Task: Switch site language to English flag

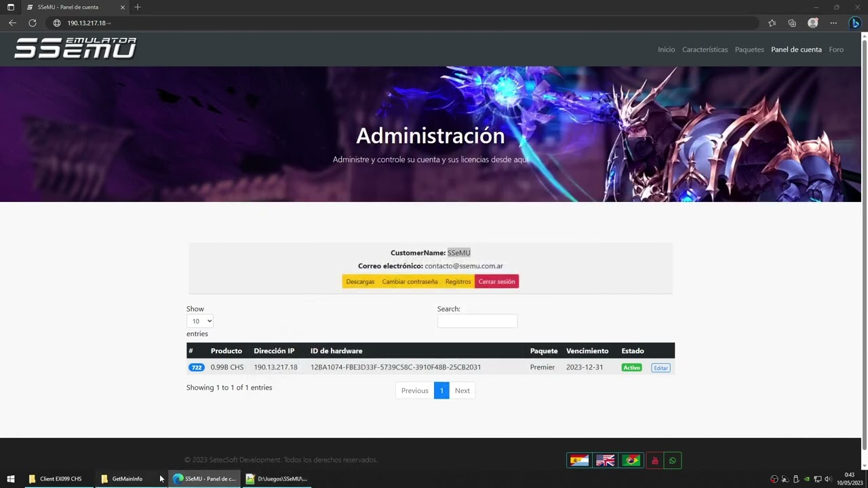Action: [x=605, y=461]
